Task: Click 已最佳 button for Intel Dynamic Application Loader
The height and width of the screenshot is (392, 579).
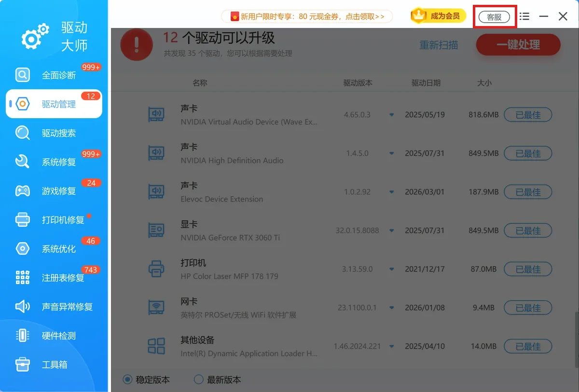Action: (x=528, y=346)
